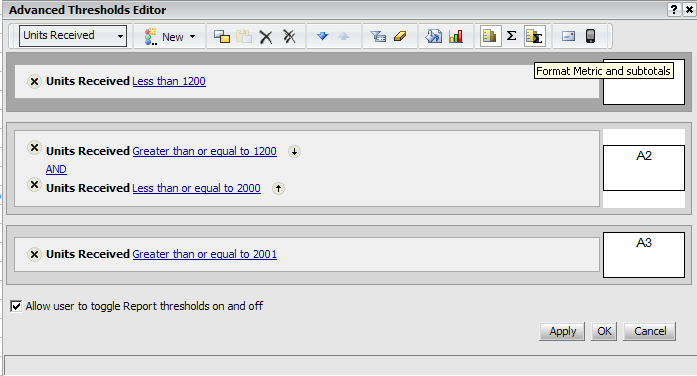The width and height of the screenshot is (697, 376).
Task: Copy the selected threshold
Action: tap(222, 36)
